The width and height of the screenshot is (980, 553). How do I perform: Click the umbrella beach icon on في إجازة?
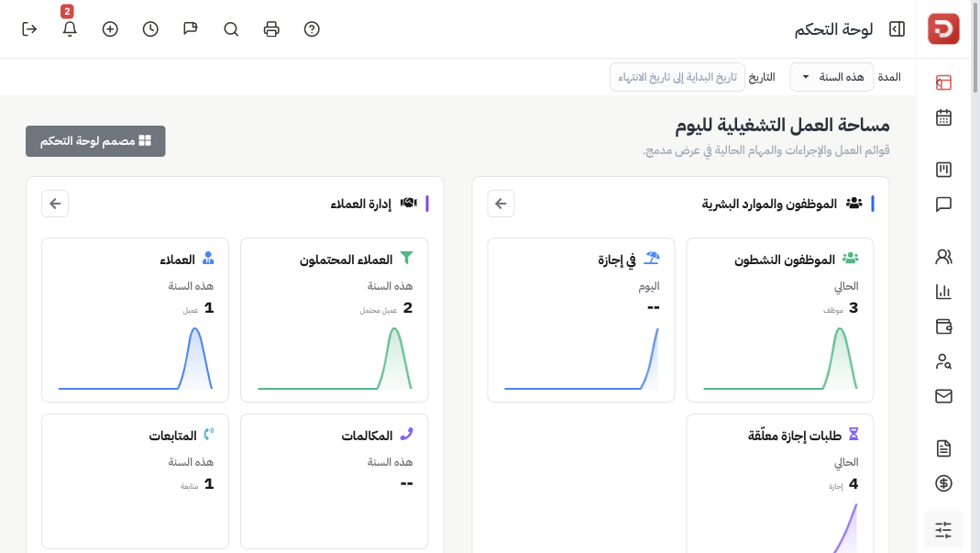[x=652, y=258]
